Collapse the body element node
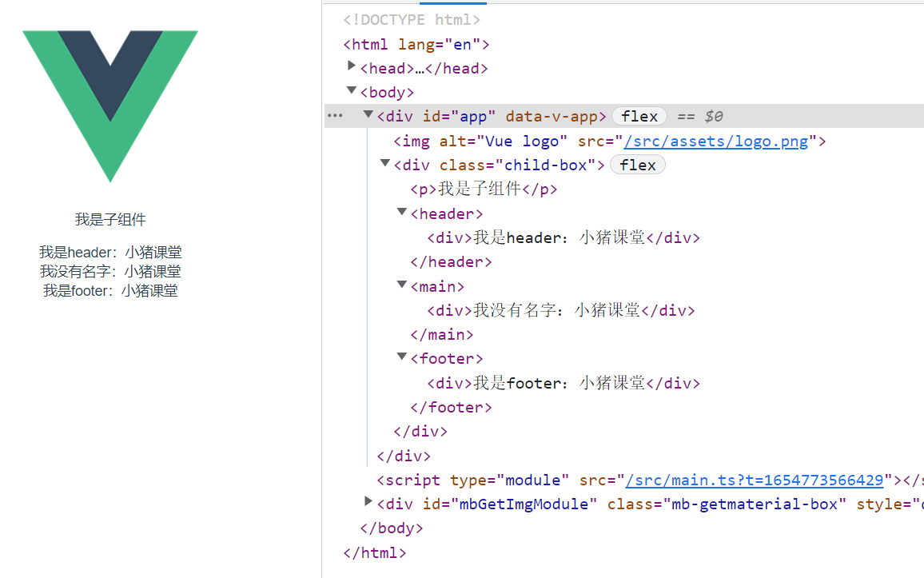 click(352, 90)
